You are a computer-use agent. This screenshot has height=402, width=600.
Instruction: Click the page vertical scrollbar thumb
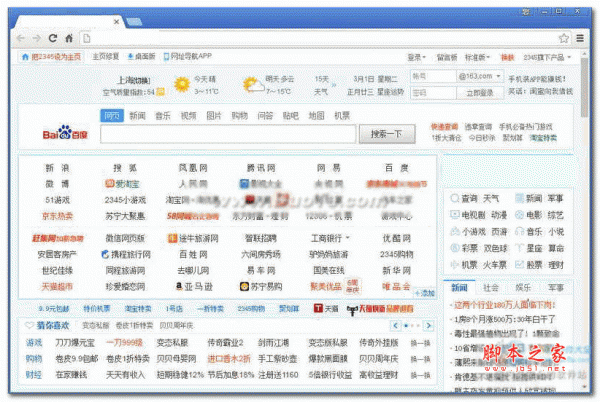coord(584,88)
